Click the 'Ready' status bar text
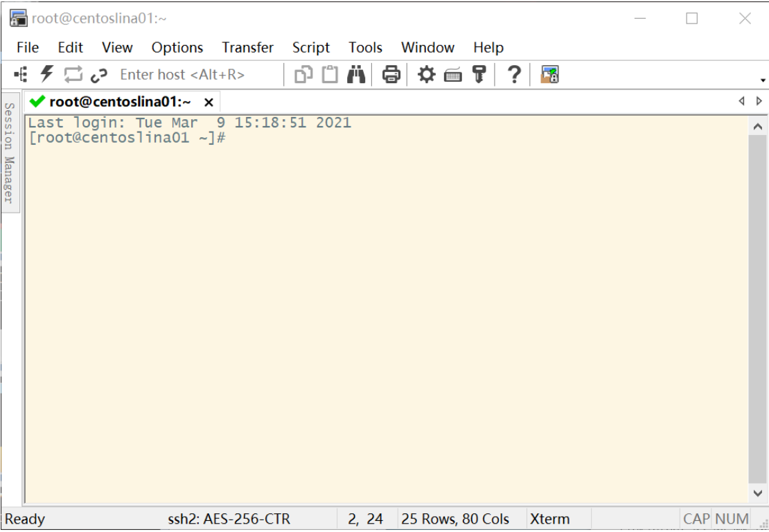 (x=25, y=519)
